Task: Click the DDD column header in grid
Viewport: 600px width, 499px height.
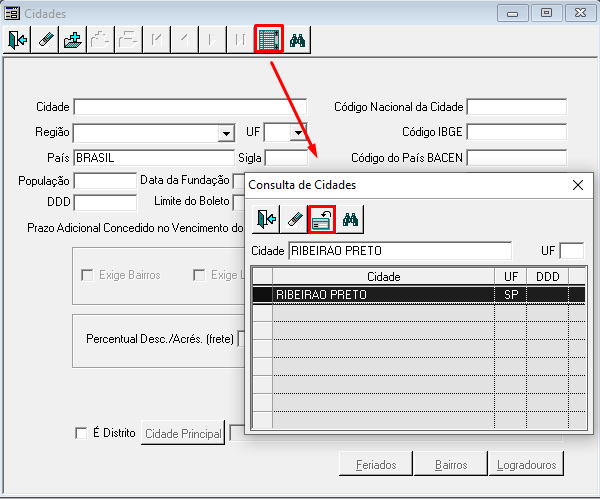Action: click(548, 276)
